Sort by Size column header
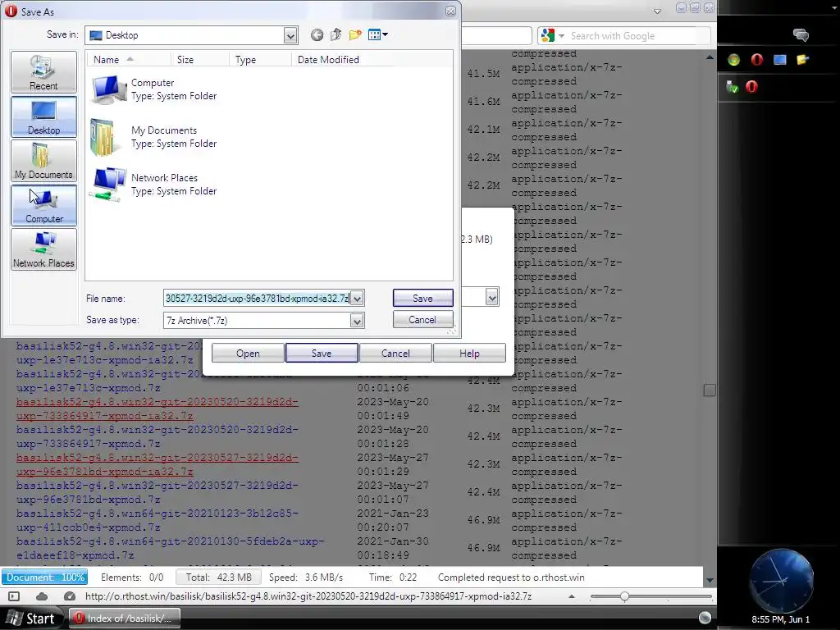 200,59
